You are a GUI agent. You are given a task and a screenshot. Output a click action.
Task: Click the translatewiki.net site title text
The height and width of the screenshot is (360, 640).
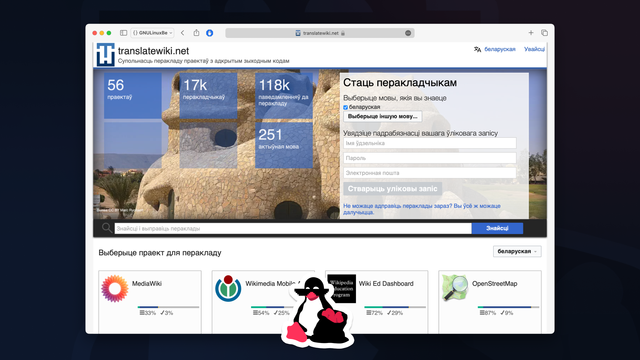click(x=153, y=51)
